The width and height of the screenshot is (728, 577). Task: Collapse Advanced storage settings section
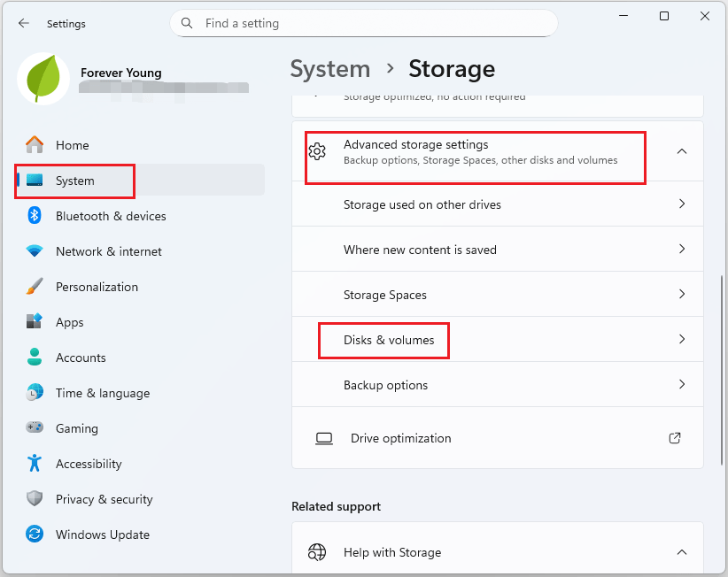pyautogui.click(x=681, y=151)
